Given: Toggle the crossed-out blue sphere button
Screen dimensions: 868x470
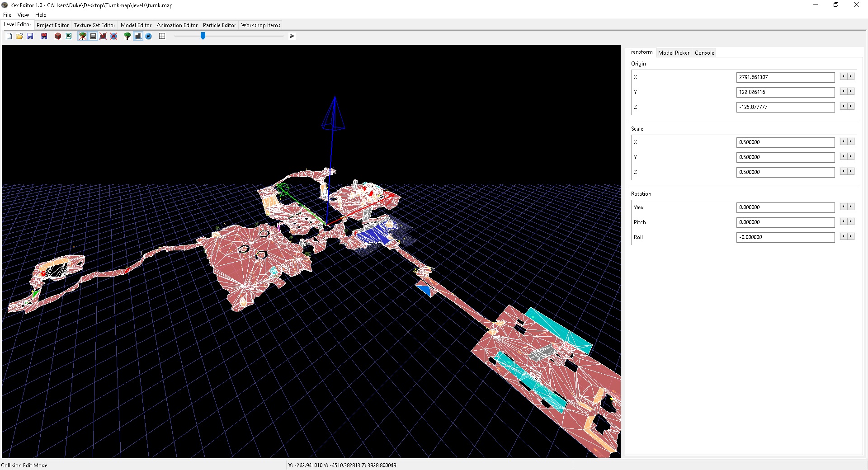Looking at the screenshot, I should point(113,36).
